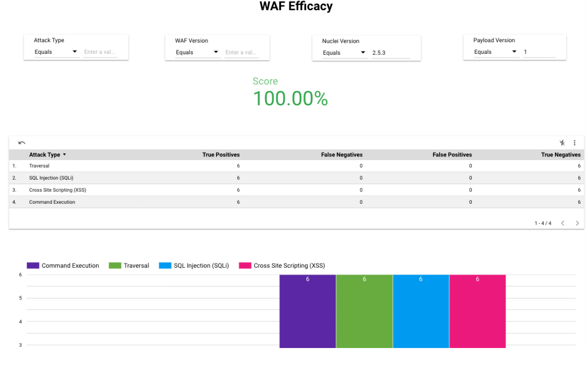This screenshot has width=588, height=374.
Task: Open the WAF Version Equals dropdown
Action: [197, 52]
